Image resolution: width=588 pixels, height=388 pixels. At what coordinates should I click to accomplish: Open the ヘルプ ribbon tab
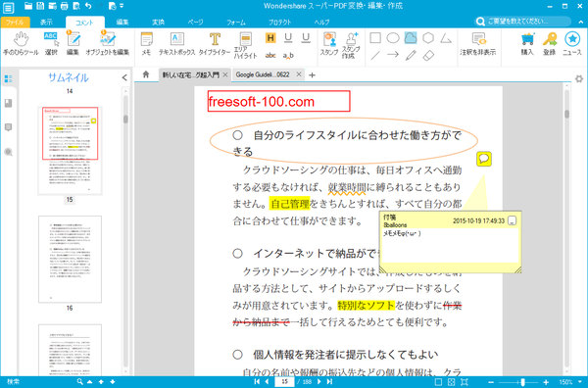(x=321, y=23)
